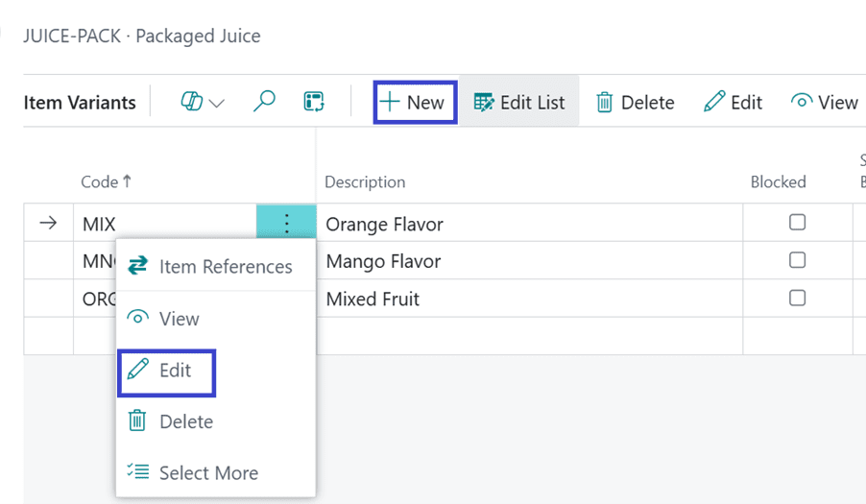
Task: Click the trash Delete button in toolbar
Action: tap(635, 102)
